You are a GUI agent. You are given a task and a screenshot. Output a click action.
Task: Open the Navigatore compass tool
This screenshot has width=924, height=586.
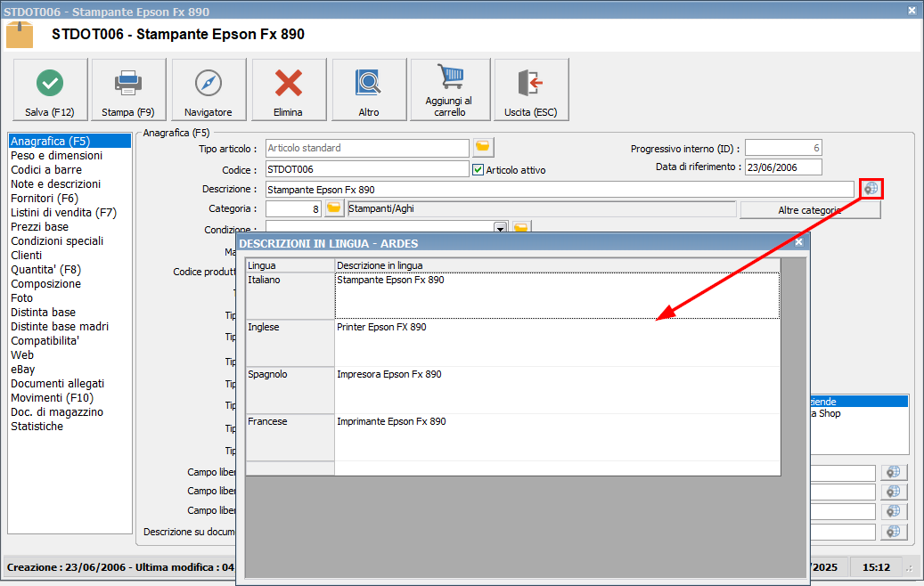tap(208, 84)
